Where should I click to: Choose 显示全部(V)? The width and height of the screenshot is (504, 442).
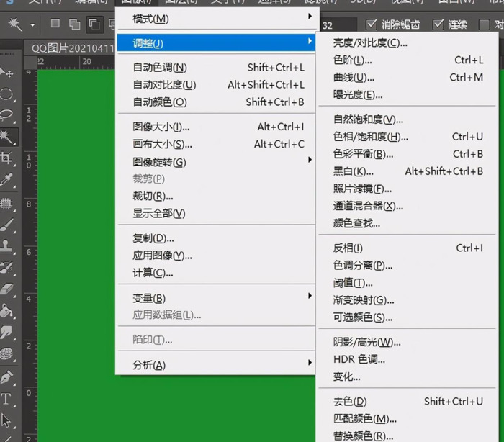click(216, 214)
